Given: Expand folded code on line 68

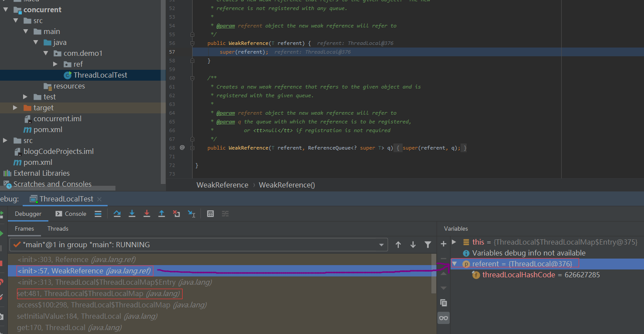Looking at the screenshot, I should coord(193,148).
